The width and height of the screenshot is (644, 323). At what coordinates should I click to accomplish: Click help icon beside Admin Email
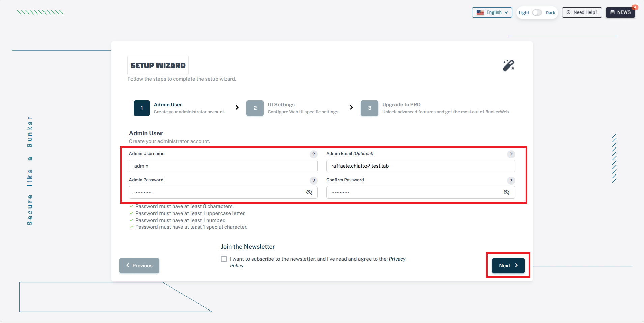[511, 154]
